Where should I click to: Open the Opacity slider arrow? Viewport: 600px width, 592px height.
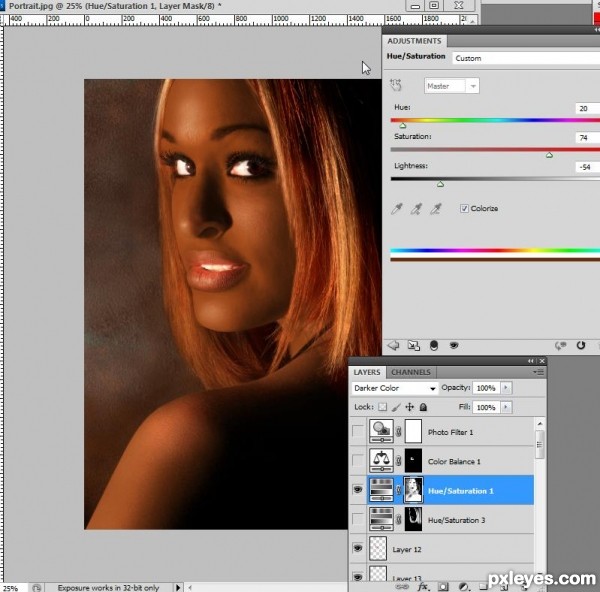(506, 388)
